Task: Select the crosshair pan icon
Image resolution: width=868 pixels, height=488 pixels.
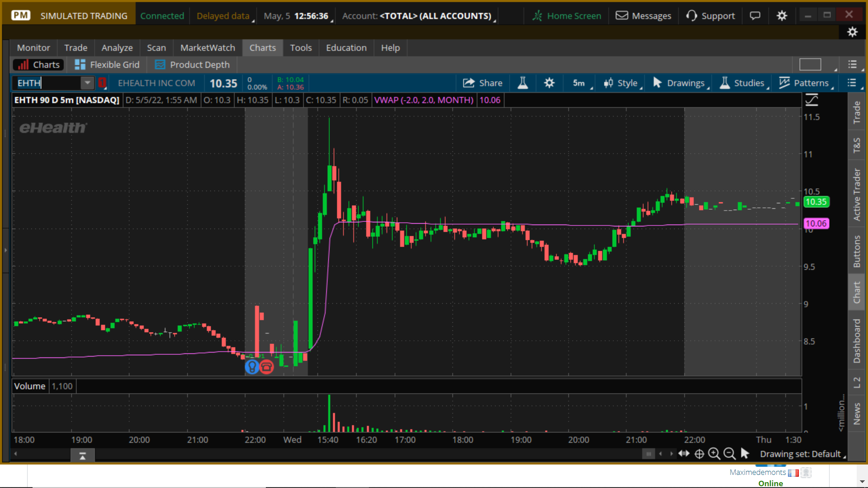Action: [699, 454]
